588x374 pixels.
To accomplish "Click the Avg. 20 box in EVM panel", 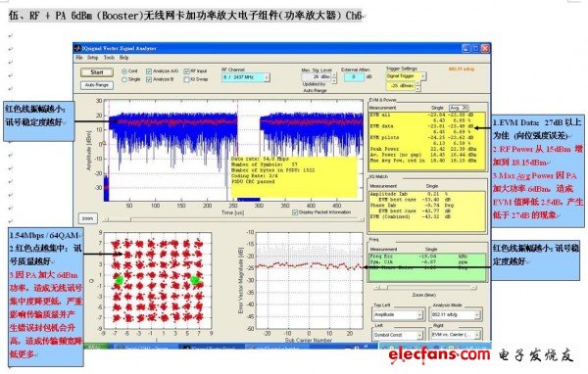I will [x=459, y=108].
